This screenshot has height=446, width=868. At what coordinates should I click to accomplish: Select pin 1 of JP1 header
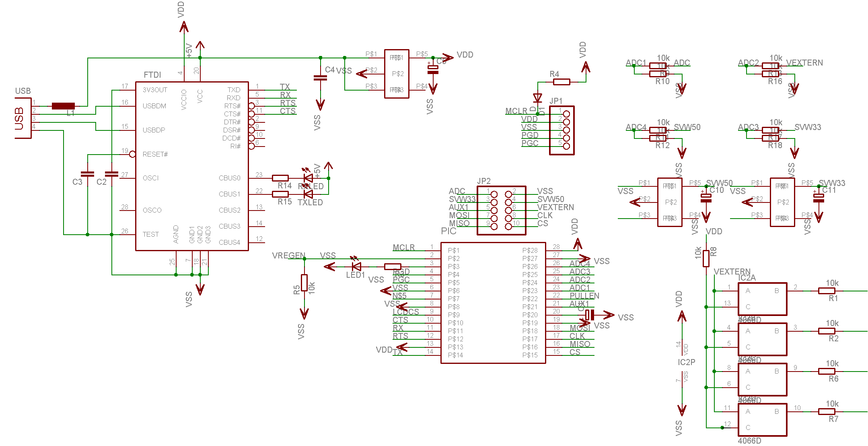pyautogui.click(x=566, y=114)
